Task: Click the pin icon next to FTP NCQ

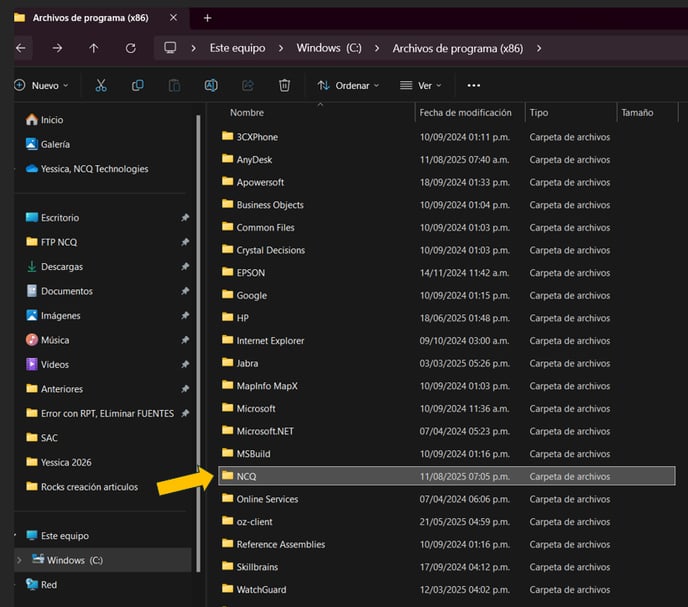Action: click(x=185, y=242)
